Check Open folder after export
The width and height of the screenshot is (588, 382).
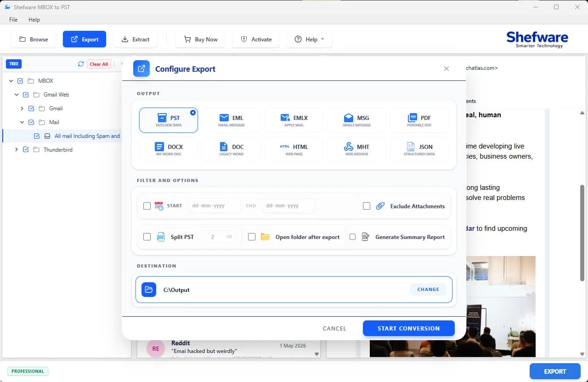pyautogui.click(x=252, y=237)
